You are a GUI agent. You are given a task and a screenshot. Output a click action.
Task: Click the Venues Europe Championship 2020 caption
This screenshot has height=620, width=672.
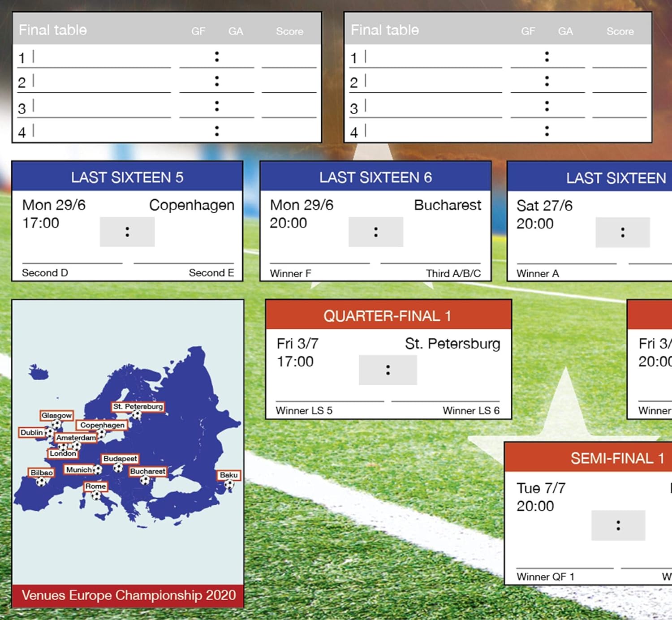(129, 595)
